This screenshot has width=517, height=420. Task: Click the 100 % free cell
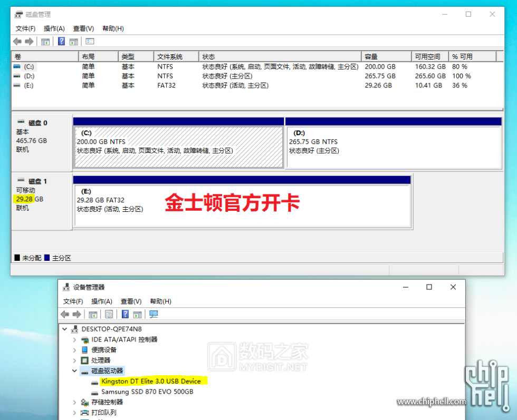tap(461, 76)
